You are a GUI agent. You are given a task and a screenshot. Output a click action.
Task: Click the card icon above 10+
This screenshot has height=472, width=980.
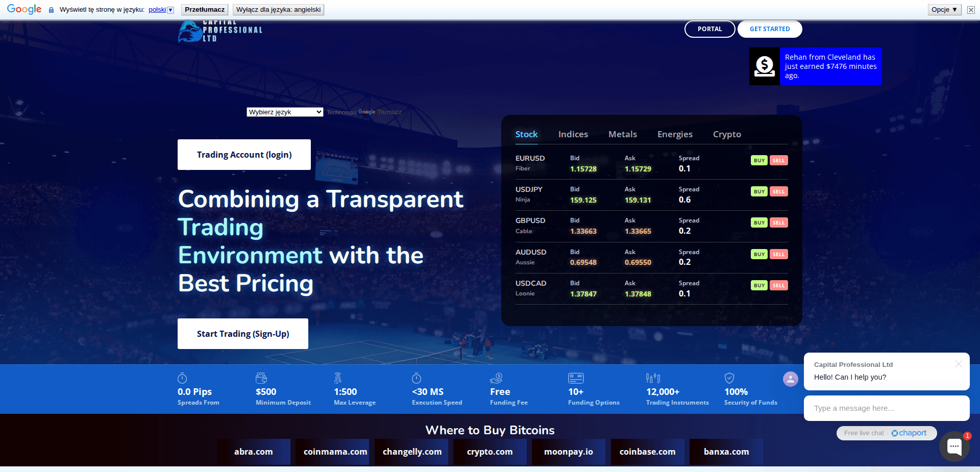(576, 378)
